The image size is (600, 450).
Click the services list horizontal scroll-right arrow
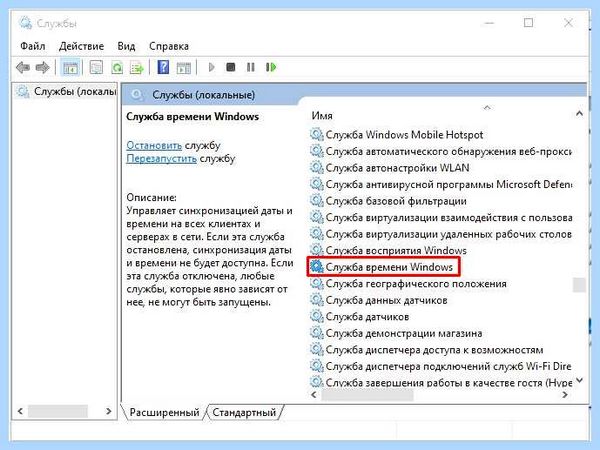click(x=565, y=395)
